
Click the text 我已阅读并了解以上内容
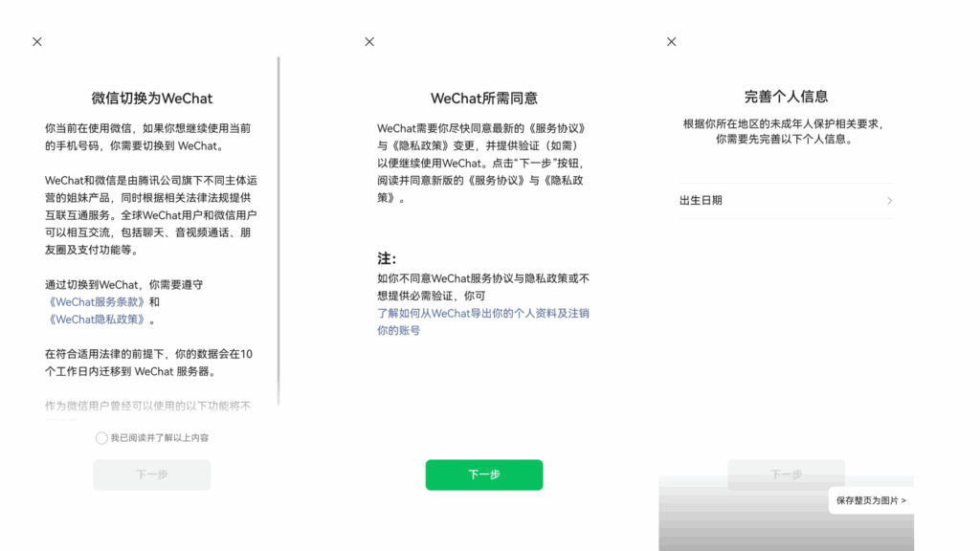pos(160,438)
